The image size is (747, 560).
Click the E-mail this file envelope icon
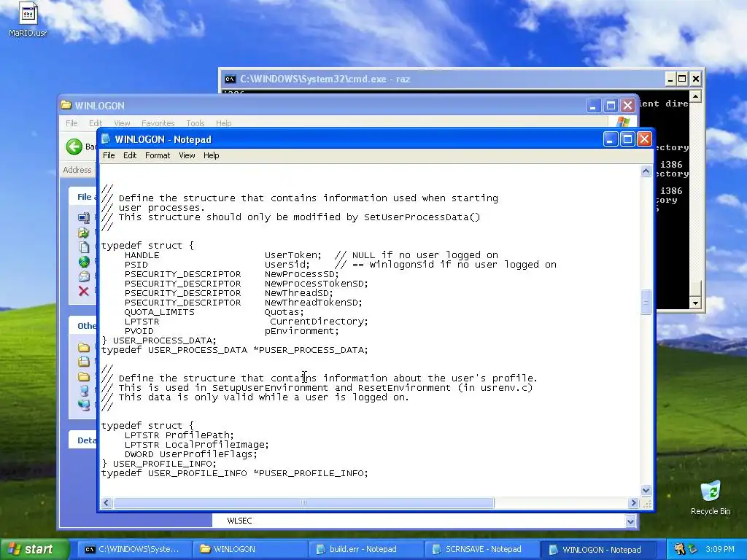pos(84,276)
